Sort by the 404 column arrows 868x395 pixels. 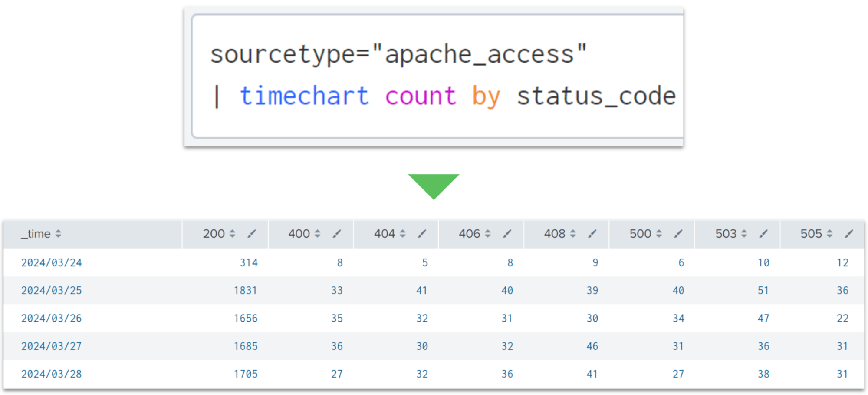pos(402,234)
